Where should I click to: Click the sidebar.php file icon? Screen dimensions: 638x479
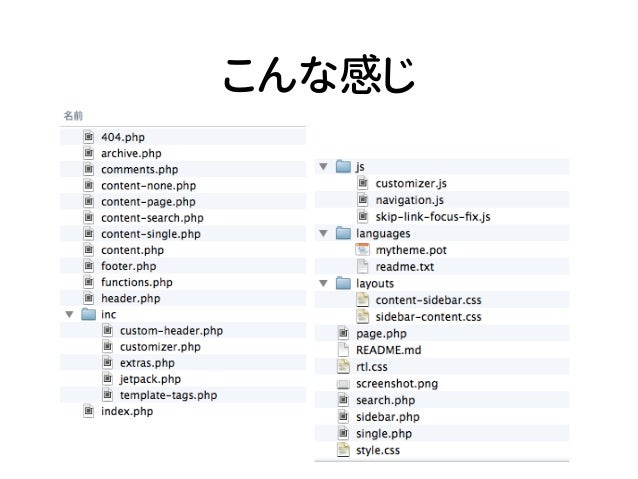point(343,417)
